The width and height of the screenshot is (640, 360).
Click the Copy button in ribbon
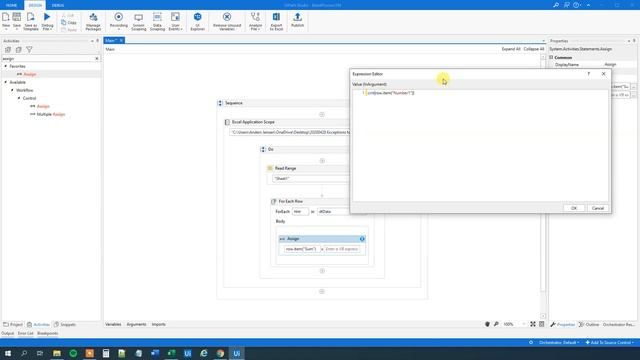69,23
